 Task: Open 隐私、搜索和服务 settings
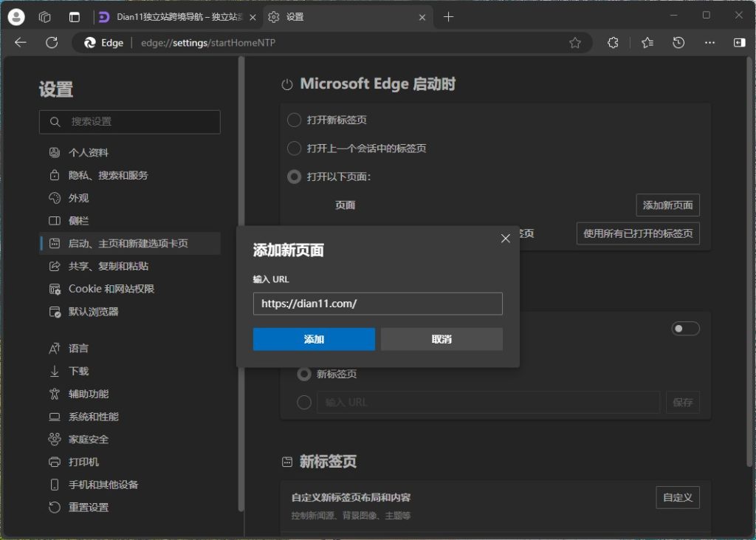tap(130, 175)
